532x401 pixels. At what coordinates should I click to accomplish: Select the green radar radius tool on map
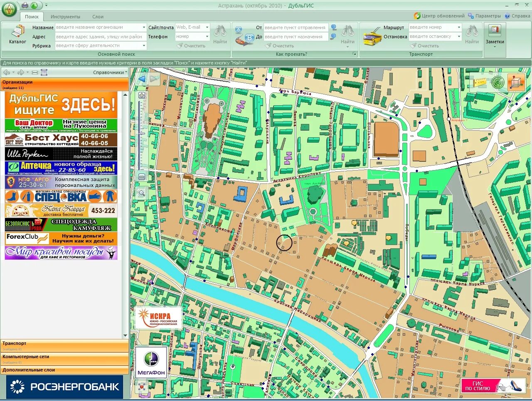pos(498,82)
